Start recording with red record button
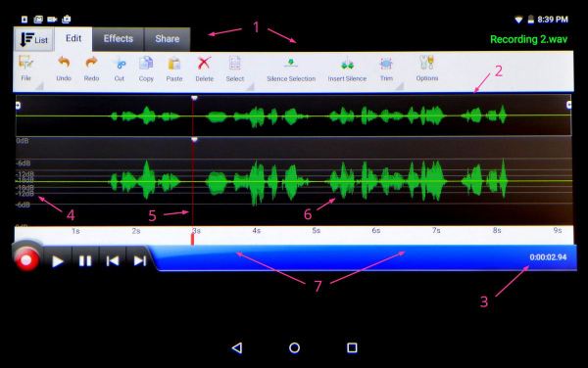 [x=26, y=259]
